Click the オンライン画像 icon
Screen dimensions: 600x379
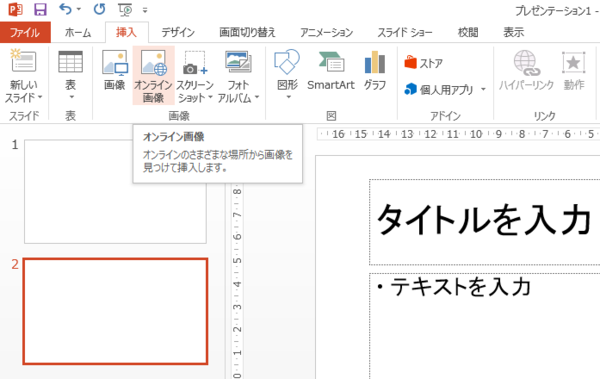tap(153, 62)
